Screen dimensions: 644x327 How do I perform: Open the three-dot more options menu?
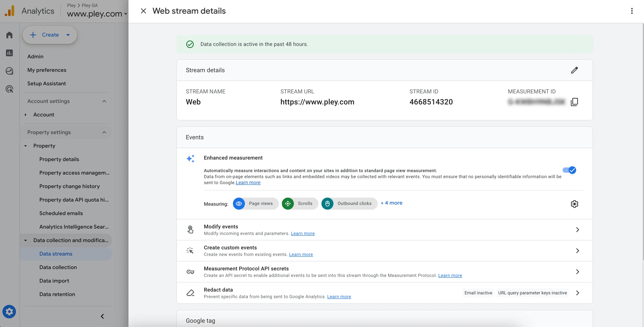632,11
